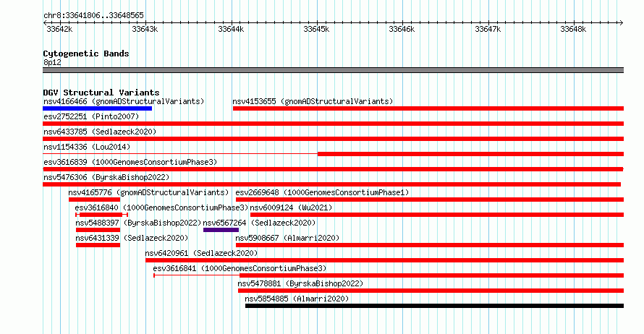The height and width of the screenshot is (334, 644).
Task: Open the nsv4165776 (gnomADStructuralVariants) label
Action: pyautogui.click(x=148, y=192)
